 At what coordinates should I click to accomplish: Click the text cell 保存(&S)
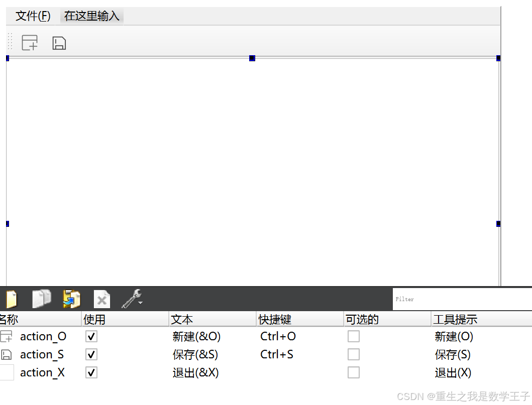click(x=195, y=354)
